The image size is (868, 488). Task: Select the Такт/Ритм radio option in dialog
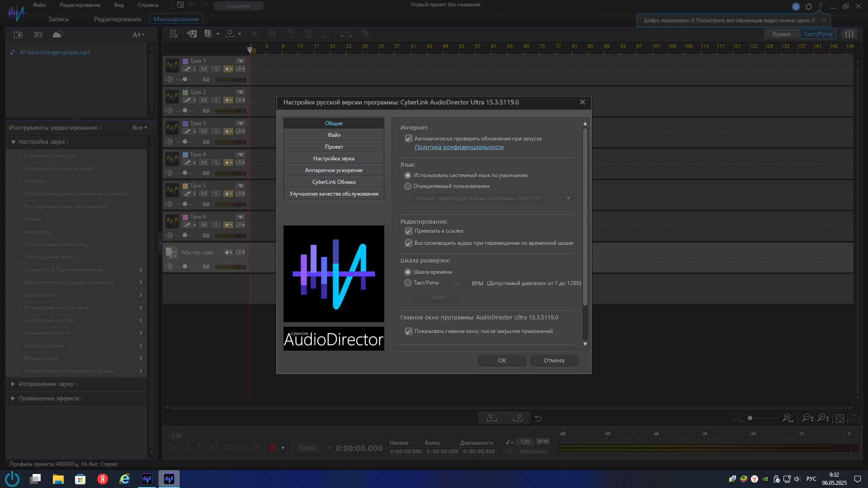pos(408,283)
